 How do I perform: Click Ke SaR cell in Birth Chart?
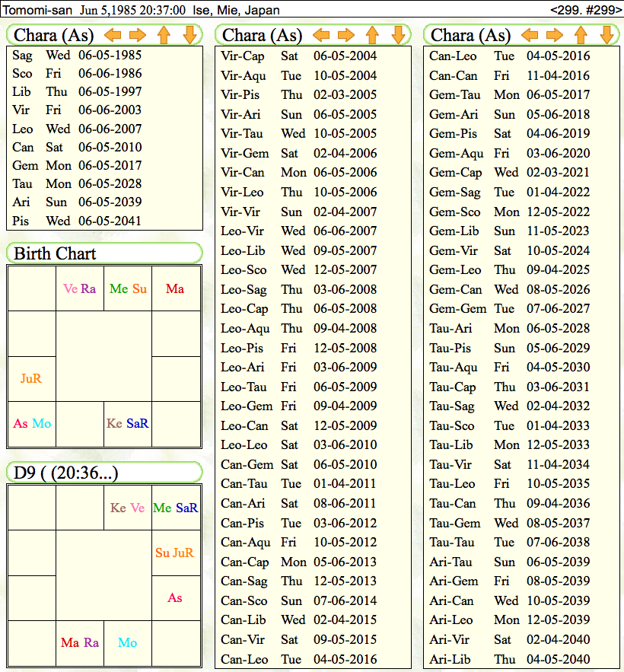[127, 423]
